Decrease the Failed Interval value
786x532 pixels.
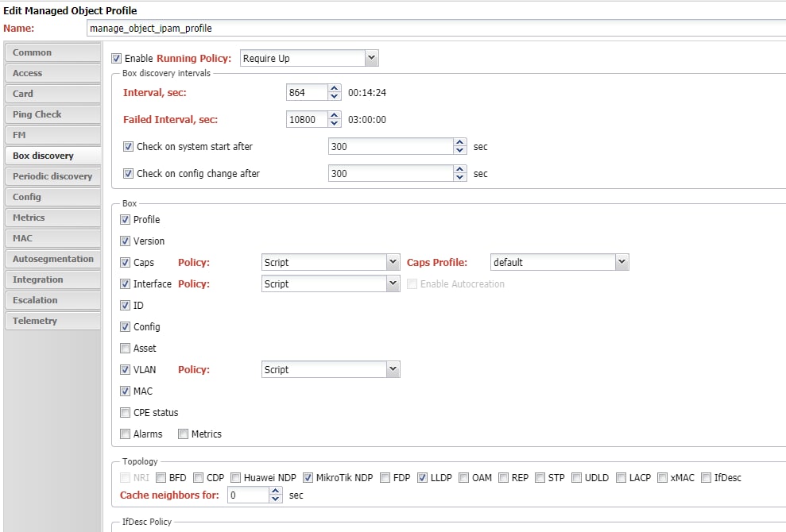(335, 123)
